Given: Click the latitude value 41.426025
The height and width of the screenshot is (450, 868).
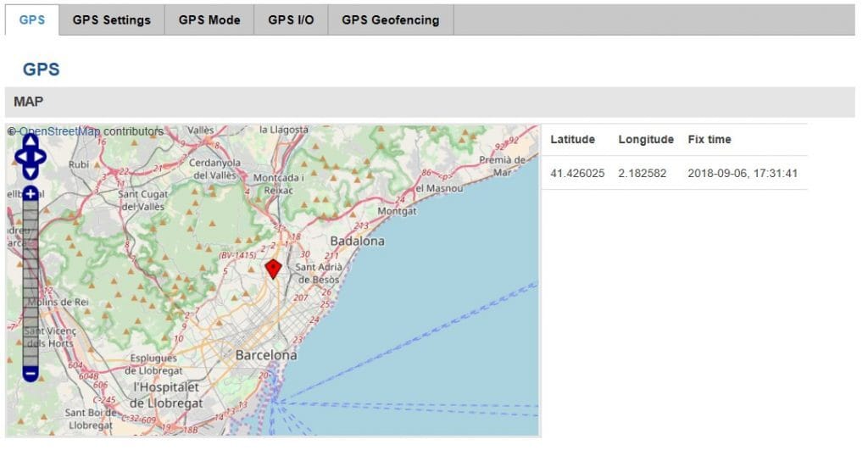Looking at the screenshot, I should click(577, 173).
